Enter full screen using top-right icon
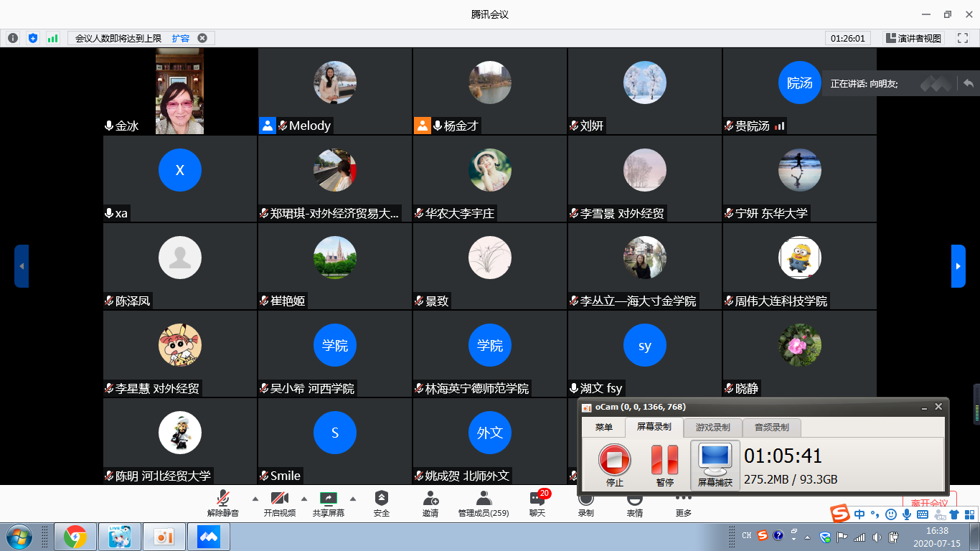The width and height of the screenshot is (980, 551). [x=962, y=38]
